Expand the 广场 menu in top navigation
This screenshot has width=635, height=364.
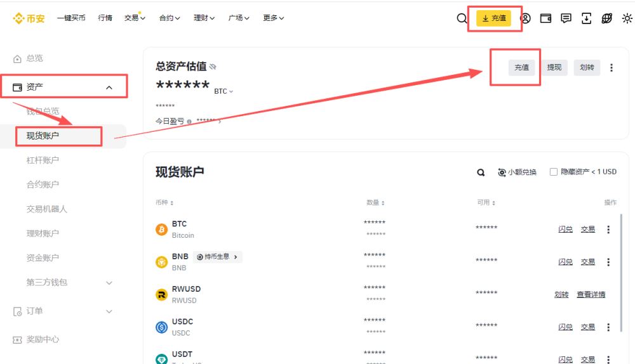pos(239,18)
